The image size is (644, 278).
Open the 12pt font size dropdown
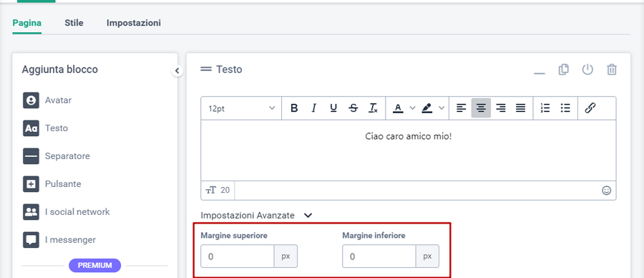[241, 109]
